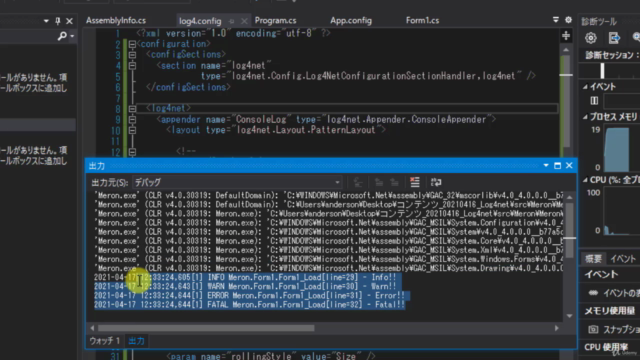Open the output source デバッグ combo box
The height and width of the screenshot is (360, 640).
(238, 182)
